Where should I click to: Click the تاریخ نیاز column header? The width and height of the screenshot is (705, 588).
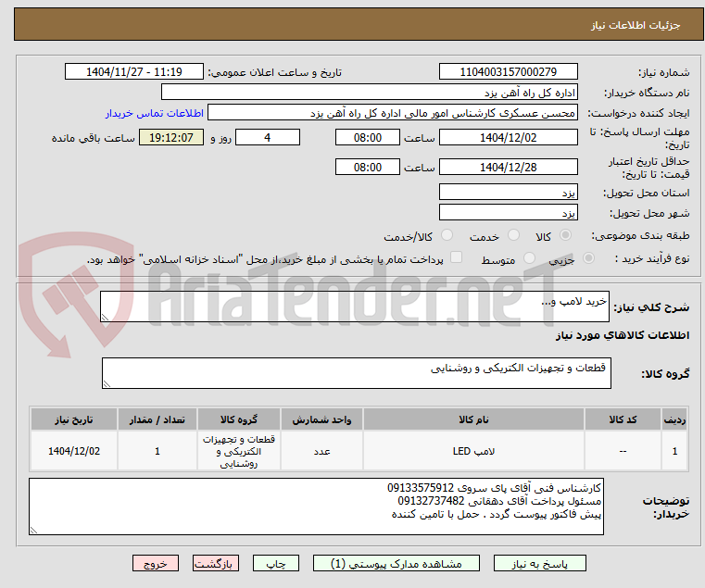click(74, 419)
